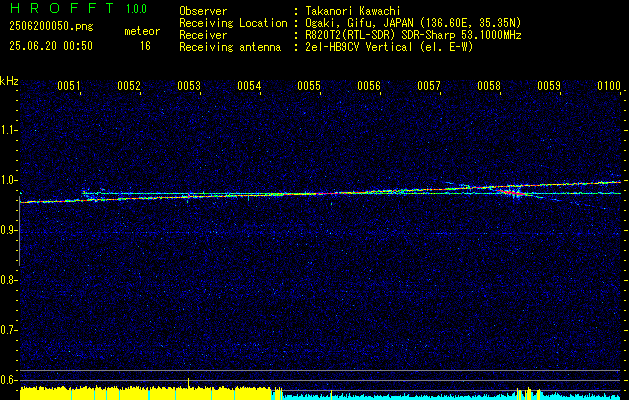The height and width of the screenshot is (400, 629).
Task: Click the receiver text R820T2(RTL-SDR) SDR-Sharp
Action: coord(383,35)
